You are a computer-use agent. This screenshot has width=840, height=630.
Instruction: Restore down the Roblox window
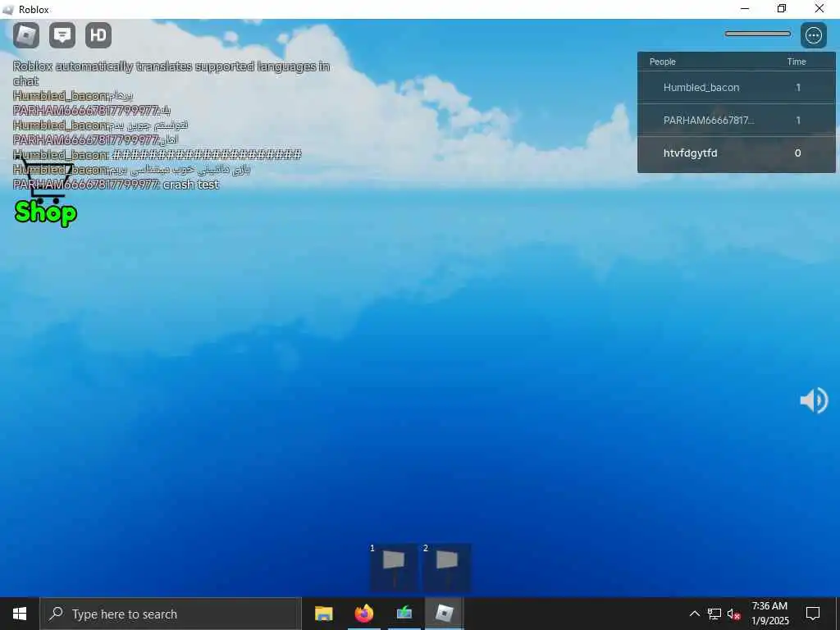pos(782,8)
